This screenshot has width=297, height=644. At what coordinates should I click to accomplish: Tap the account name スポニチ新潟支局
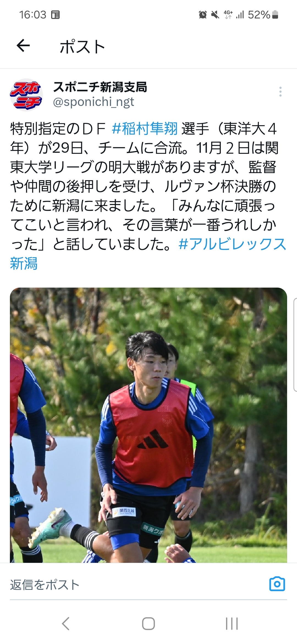tap(100, 87)
